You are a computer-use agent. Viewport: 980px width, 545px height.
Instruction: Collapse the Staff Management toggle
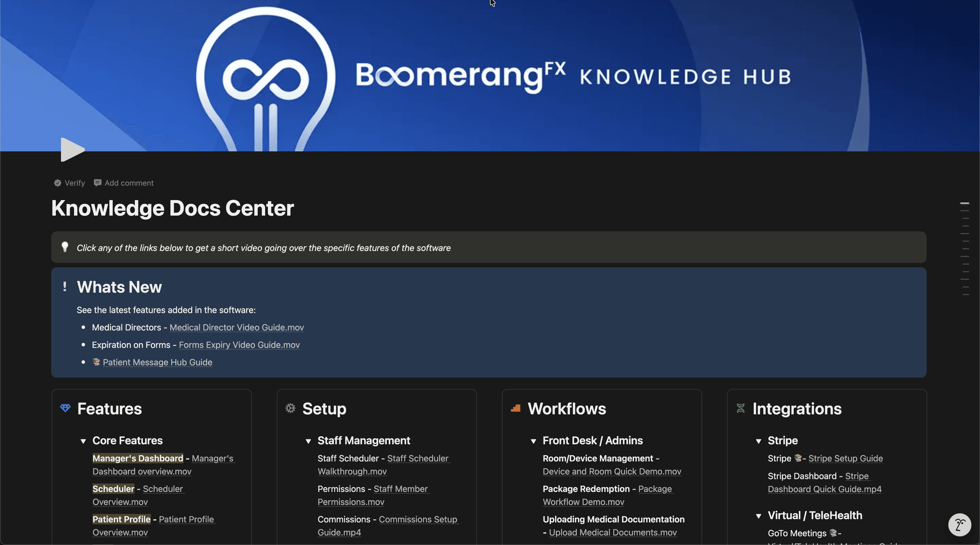click(308, 441)
